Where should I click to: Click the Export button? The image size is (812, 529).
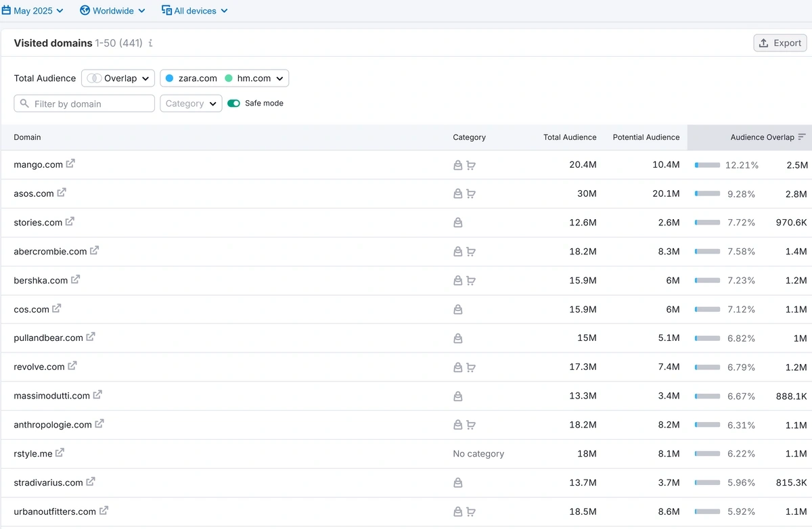pyautogui.click(x=780, y=43)
